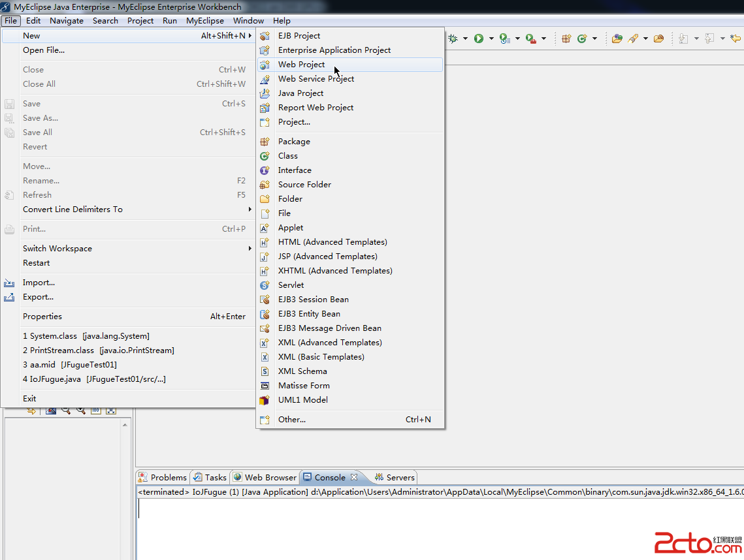Open the Search flashlight dropdown arrow
Image resolution: width=744 pixels, height=560 pixels.
pyautogui.click(x=645, y=39)
